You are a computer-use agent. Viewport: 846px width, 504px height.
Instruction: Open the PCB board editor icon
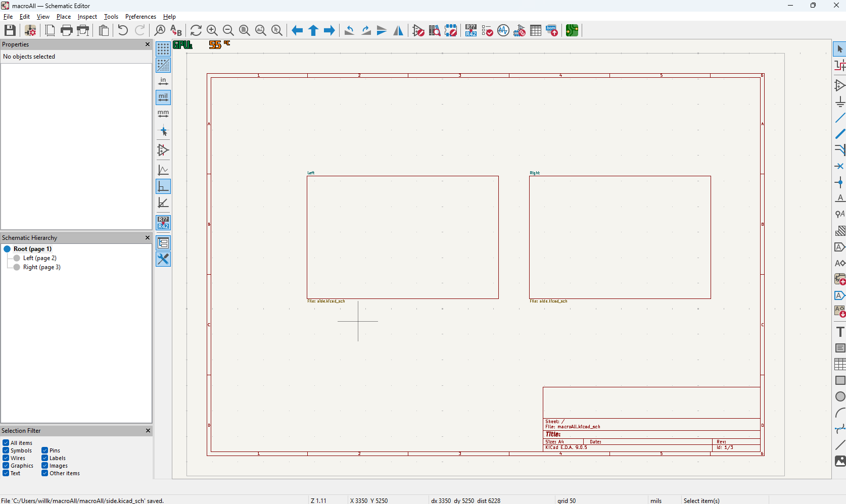click(572, 30)
